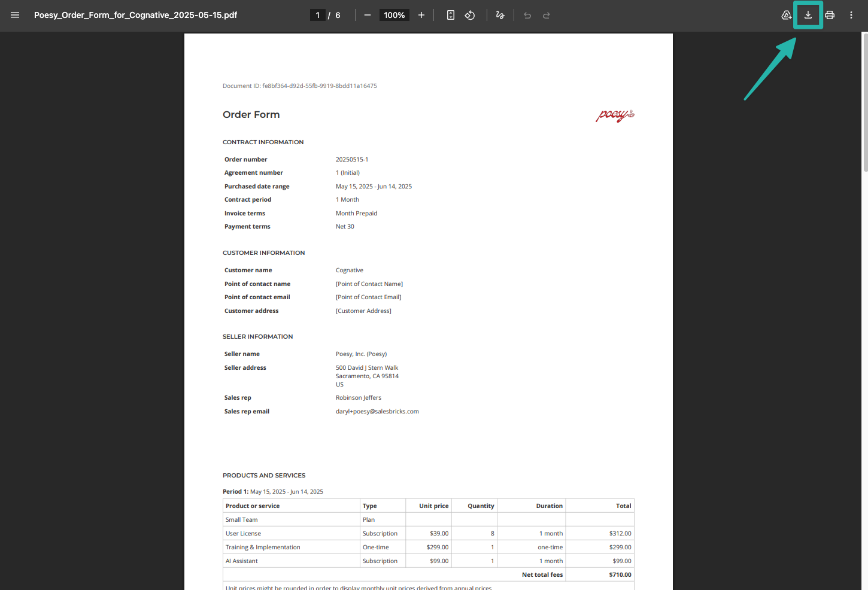Zoom in on the PDF
This screenshot has width=868, height=590.
pos(421,15)
